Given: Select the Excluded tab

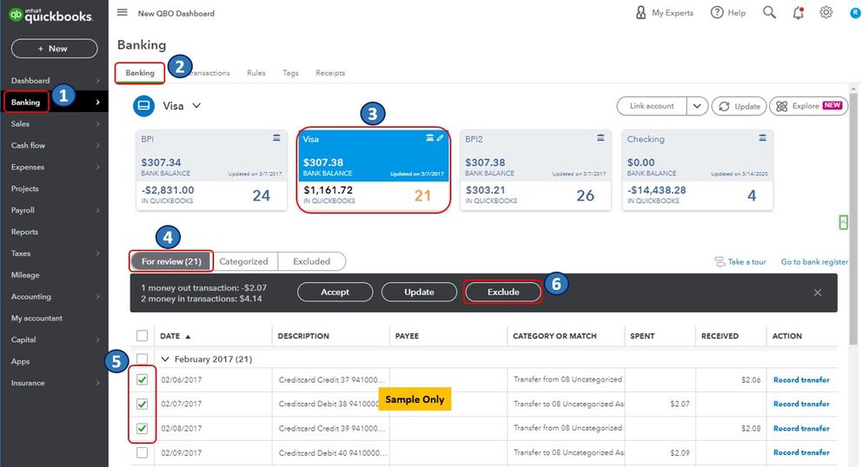Looking at the screenshot, I should (312, 261).
